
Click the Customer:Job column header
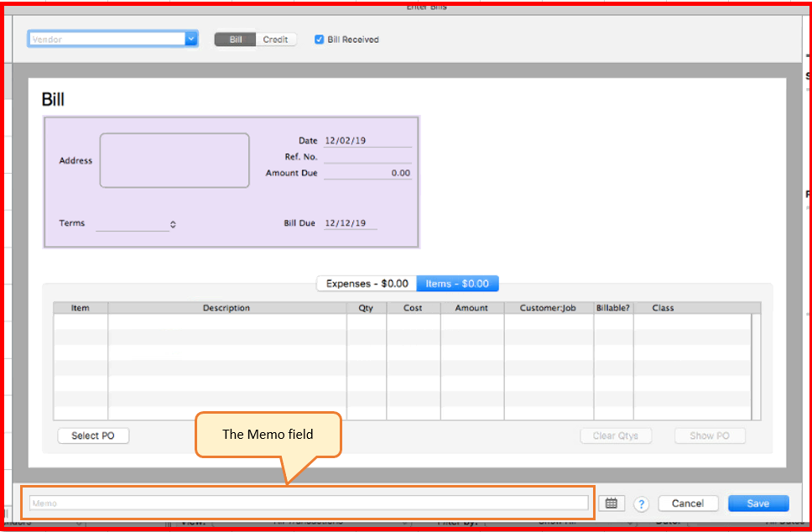[x=549, y=308]
